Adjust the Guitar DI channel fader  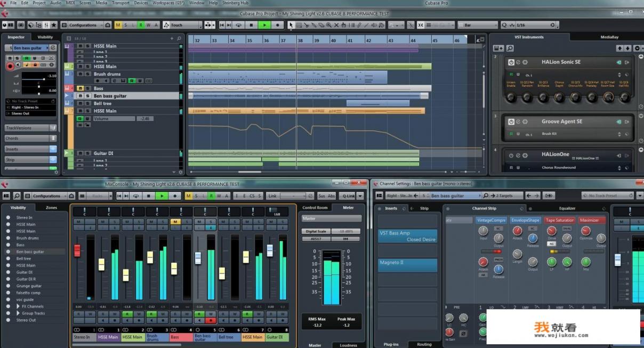[270, 250]
